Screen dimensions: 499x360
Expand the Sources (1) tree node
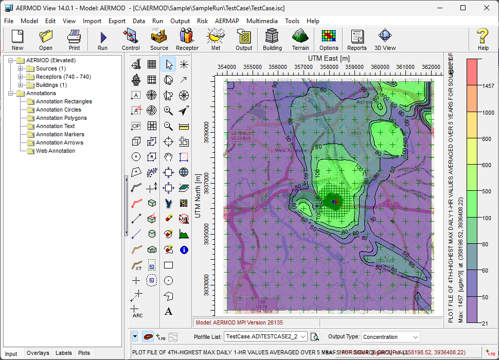20,69
